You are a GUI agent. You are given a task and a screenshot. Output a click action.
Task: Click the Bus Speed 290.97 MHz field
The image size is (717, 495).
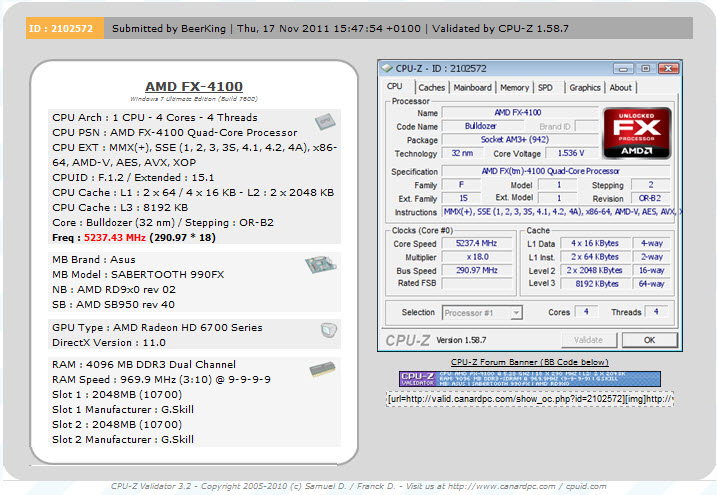pos(476,271)
